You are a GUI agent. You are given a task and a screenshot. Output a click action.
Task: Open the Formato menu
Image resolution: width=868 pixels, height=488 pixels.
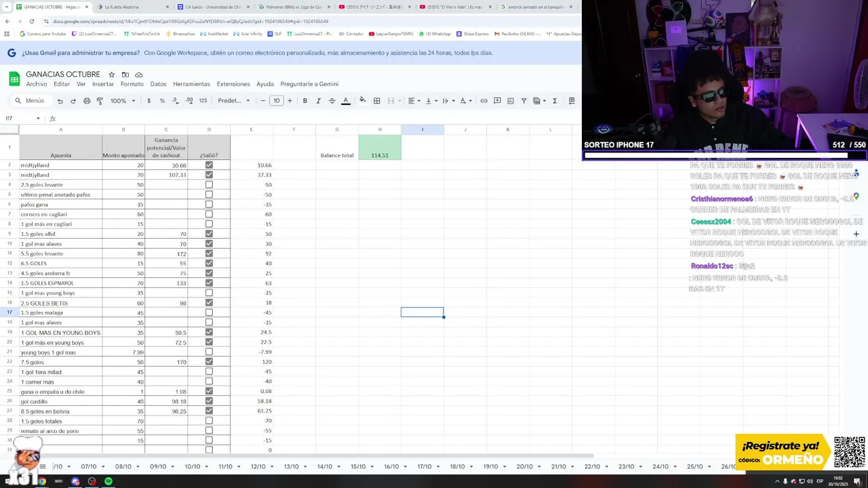tap(132, 84)
